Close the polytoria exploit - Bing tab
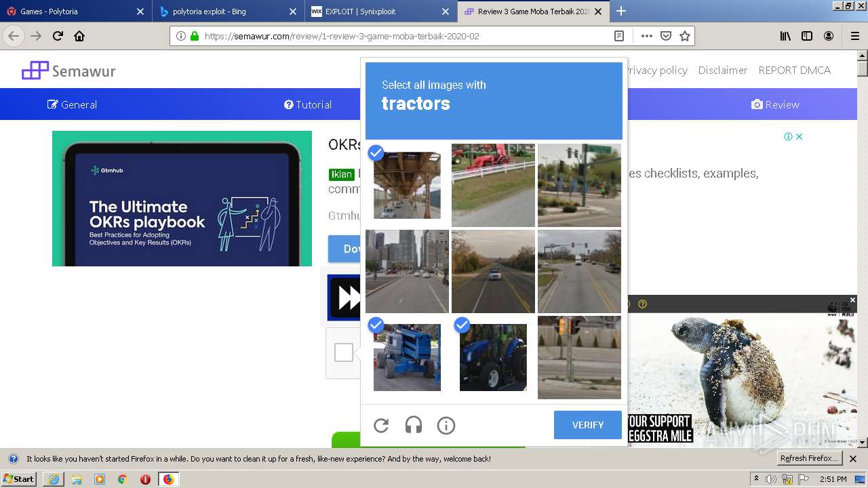Image resolution: width=868 pixels, height=488 pixels. pyautogui.click(x=293, y=12)
